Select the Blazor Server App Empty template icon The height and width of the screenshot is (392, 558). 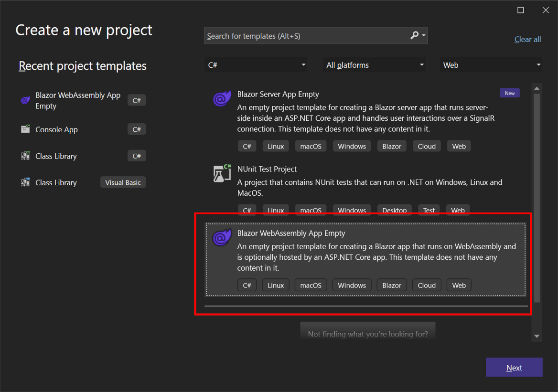pyautogui.click(x=221, y=97)
